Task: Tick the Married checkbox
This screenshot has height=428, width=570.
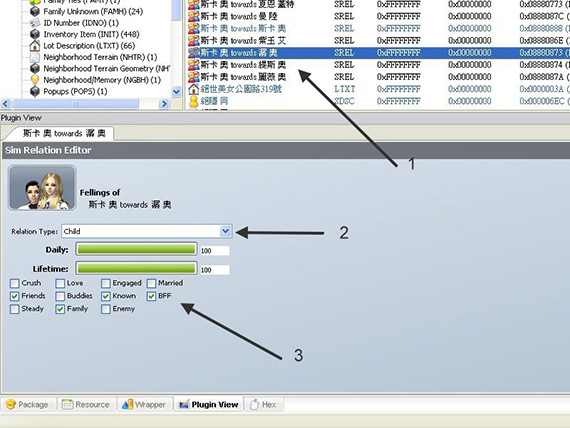Action: coord(152,283)
